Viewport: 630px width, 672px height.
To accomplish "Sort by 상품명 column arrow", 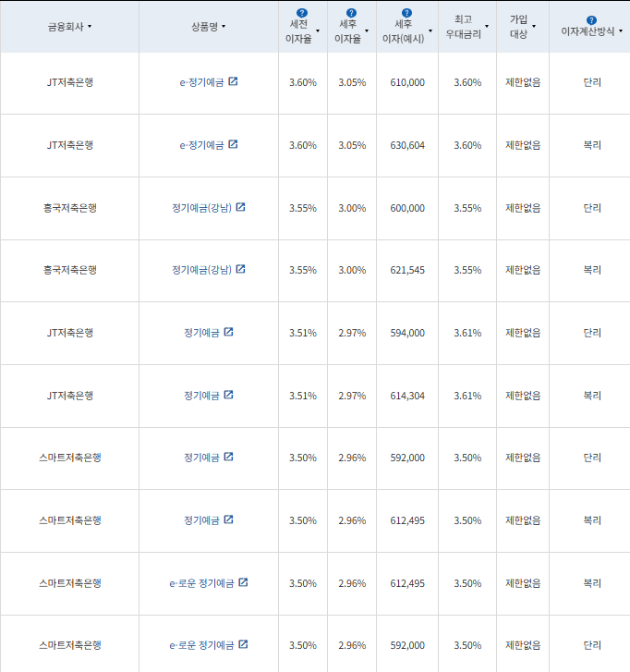I will point(224,27).
